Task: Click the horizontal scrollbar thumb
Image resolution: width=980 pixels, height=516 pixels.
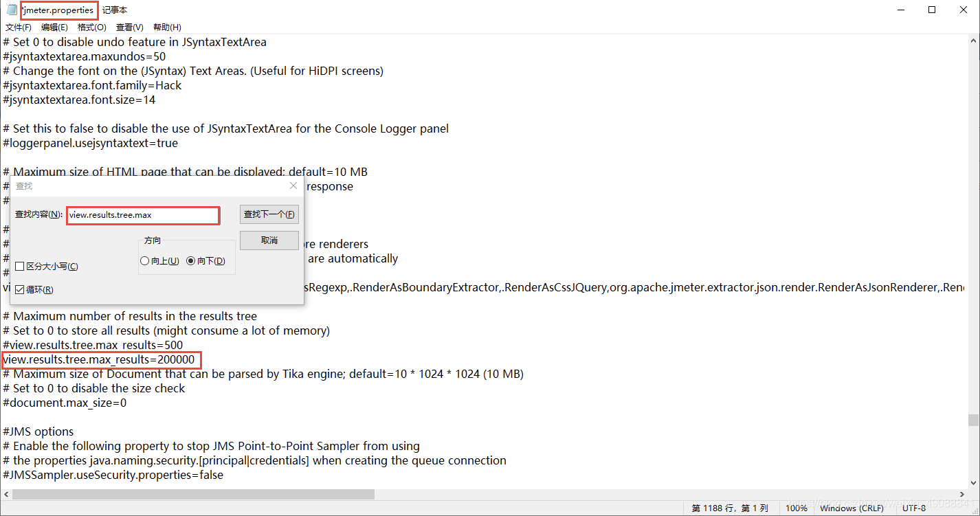Action: pos(193,494)
